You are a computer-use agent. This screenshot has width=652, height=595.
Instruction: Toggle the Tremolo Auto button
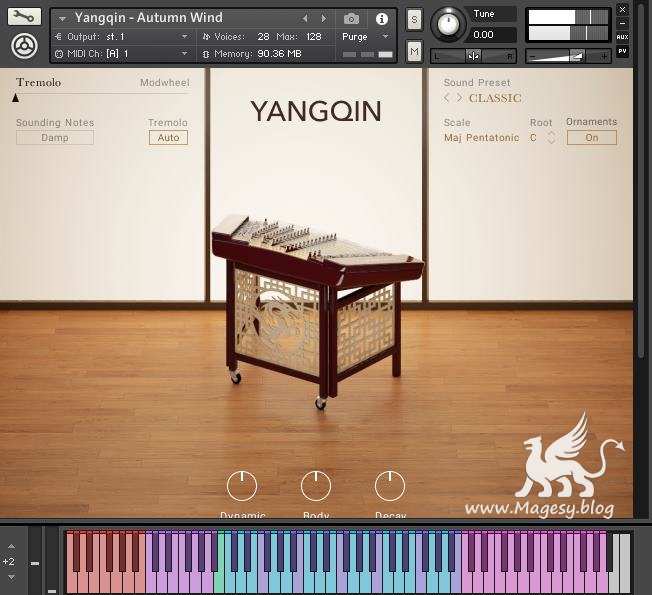[168, 138]
